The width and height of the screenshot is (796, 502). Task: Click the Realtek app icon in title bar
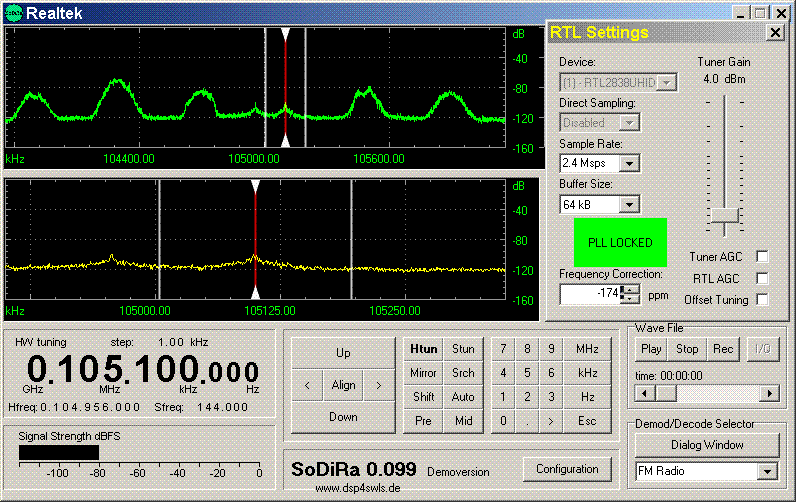tap(13, 13)
